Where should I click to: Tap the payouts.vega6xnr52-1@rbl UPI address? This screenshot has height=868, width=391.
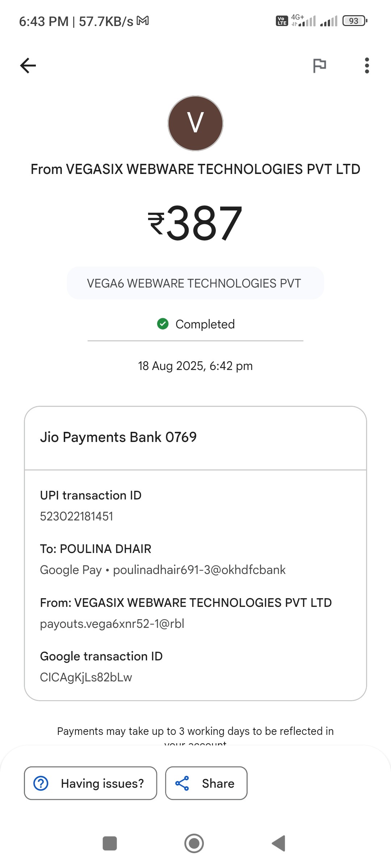pyautogui.click(x=112, y=624)
